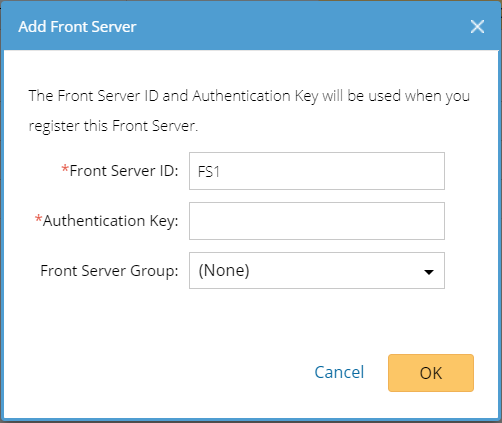Click the red asterisk before Front Server ID
The height and width of the screenshot is (423, 502).
pos(65,169)
